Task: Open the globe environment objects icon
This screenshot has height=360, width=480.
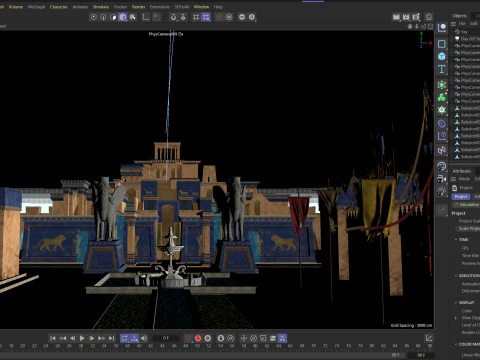Action: click(442, 166)
